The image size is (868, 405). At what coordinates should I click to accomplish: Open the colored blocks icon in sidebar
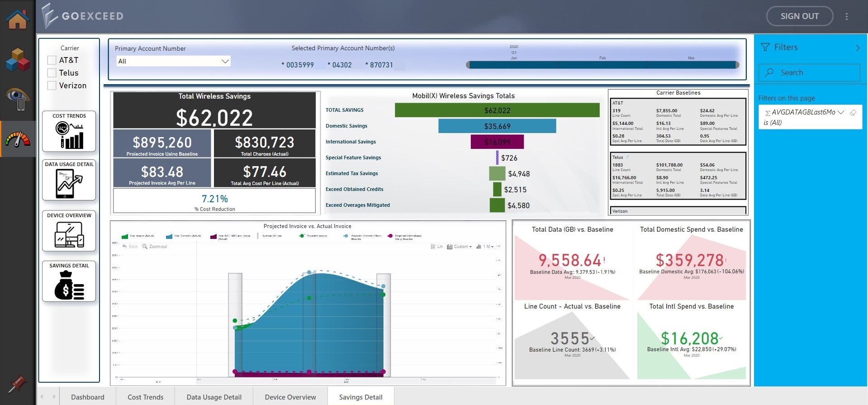click(18, 59)
